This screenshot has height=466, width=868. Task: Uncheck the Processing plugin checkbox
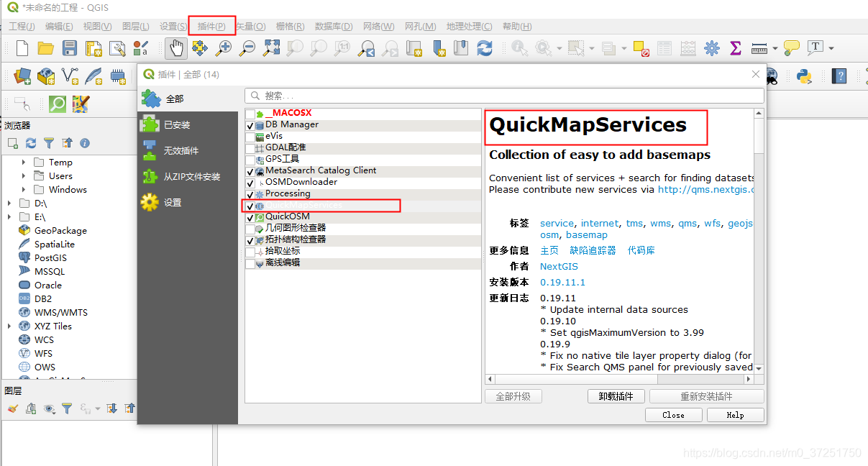point(250,194)
